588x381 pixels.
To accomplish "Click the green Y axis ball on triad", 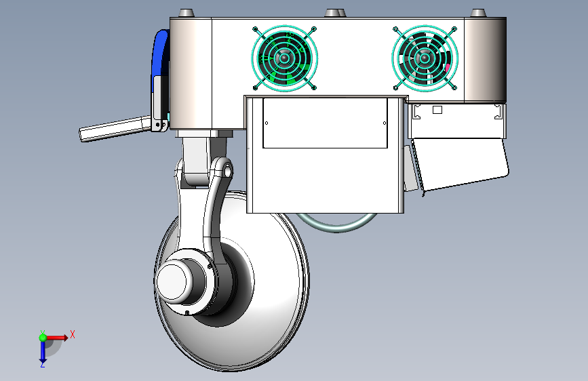I will click(43, 338).
